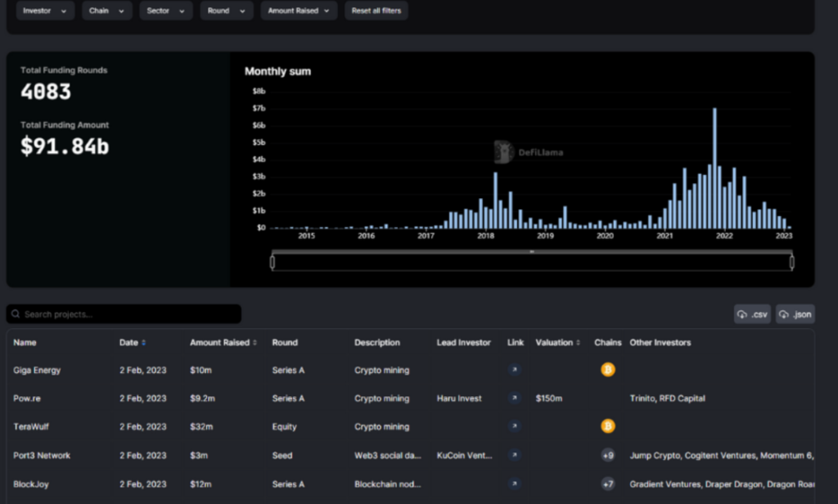Screen dimensions: 838x504
Task: Focus the Search projects input field
Action: point(124,314)
